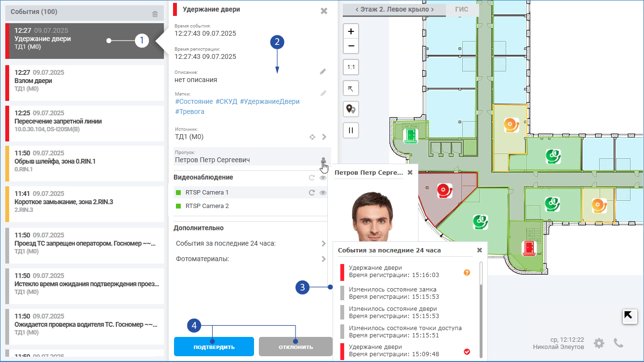Zoom out on the floor map

pos(351,46)
